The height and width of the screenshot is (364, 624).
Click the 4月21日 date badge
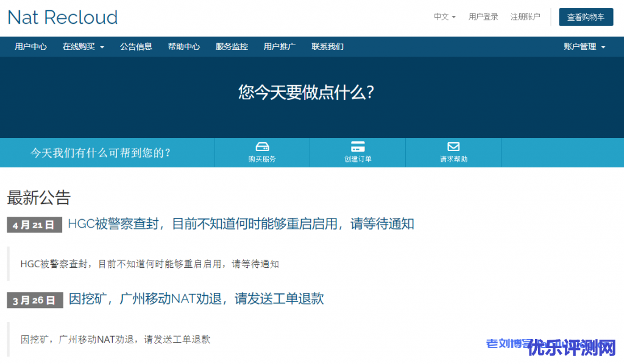pyautogui.click(x=34, y=225)
